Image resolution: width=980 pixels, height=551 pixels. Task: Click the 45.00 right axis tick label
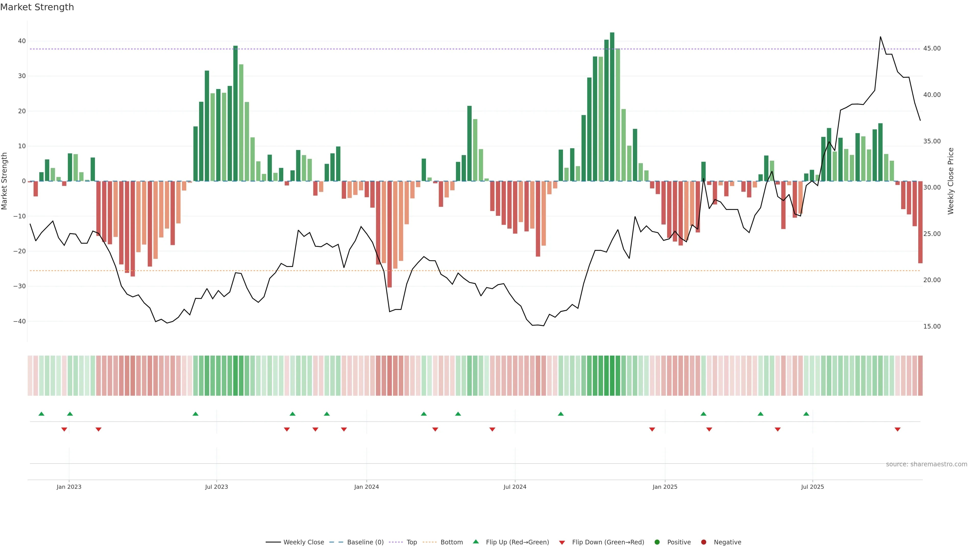pos(932,48)
